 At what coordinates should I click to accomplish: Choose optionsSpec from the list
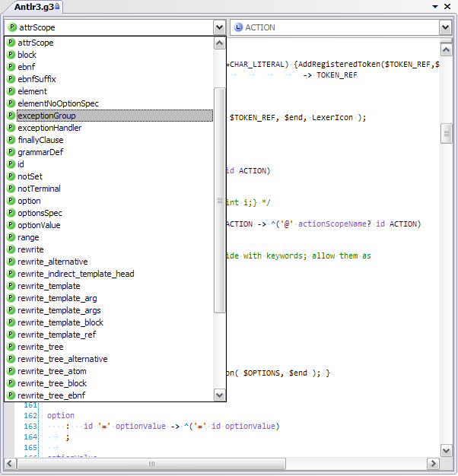110,212
